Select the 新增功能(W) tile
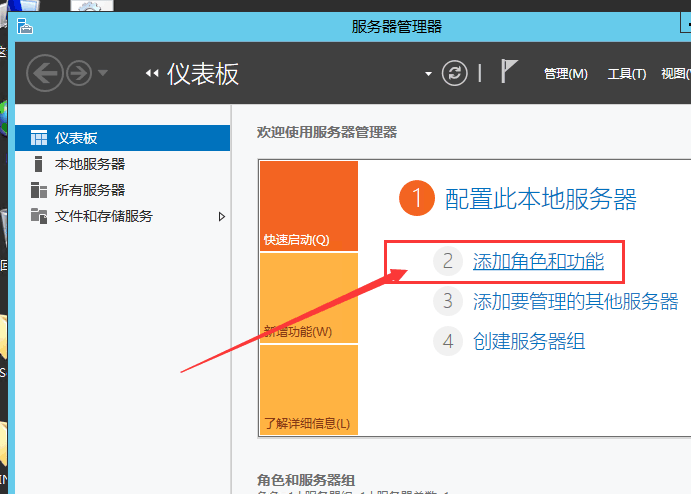The height and width of the screenshot is (494, 691). tap(308, 298)
